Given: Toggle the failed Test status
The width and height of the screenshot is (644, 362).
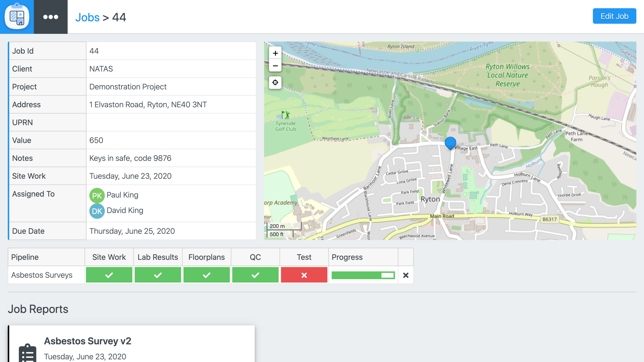Looking at the screenshot, I should 304,275.
